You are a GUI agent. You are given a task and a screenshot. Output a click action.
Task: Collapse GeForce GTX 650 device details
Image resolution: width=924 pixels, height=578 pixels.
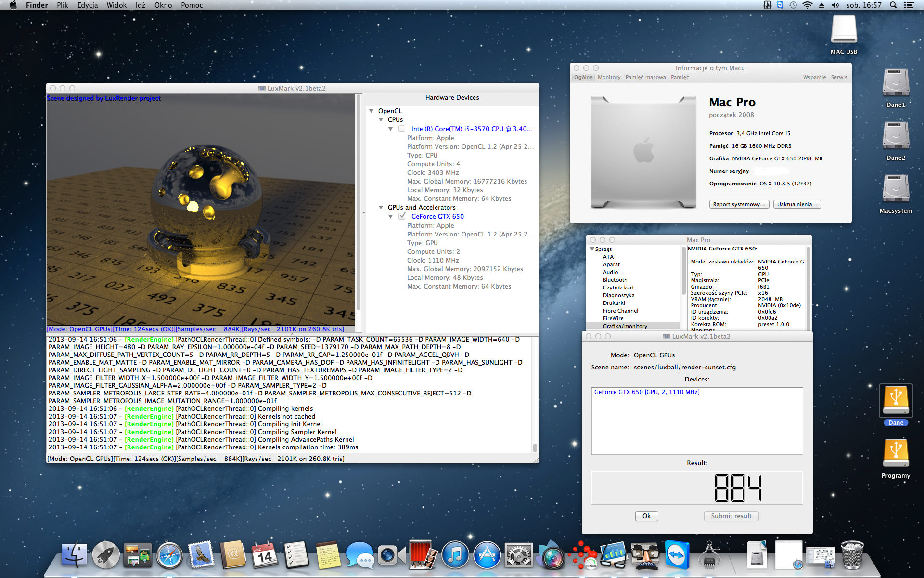point(391,217)
